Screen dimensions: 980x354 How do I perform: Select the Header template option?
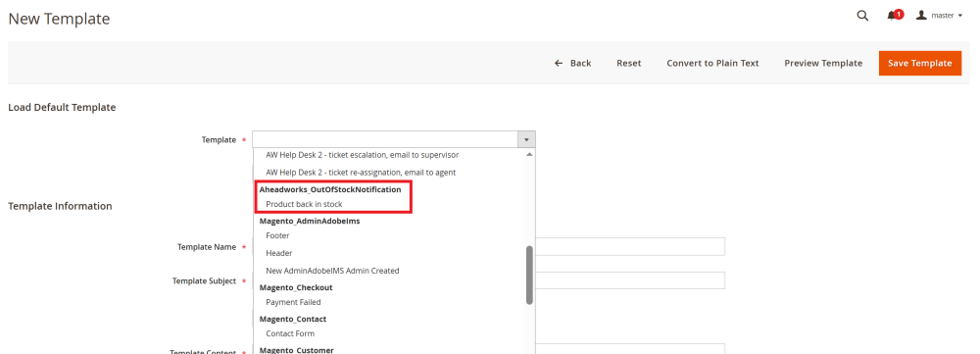[x=278, y=253]
